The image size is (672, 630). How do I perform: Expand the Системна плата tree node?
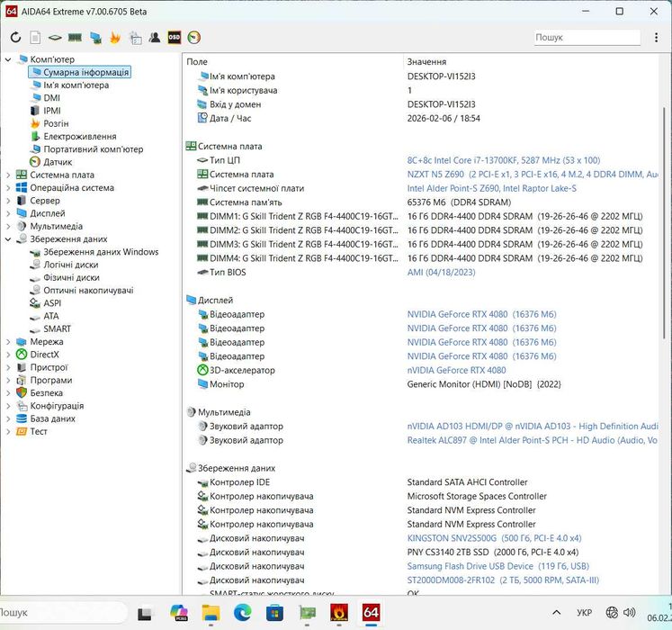click(x=9, y=175)
